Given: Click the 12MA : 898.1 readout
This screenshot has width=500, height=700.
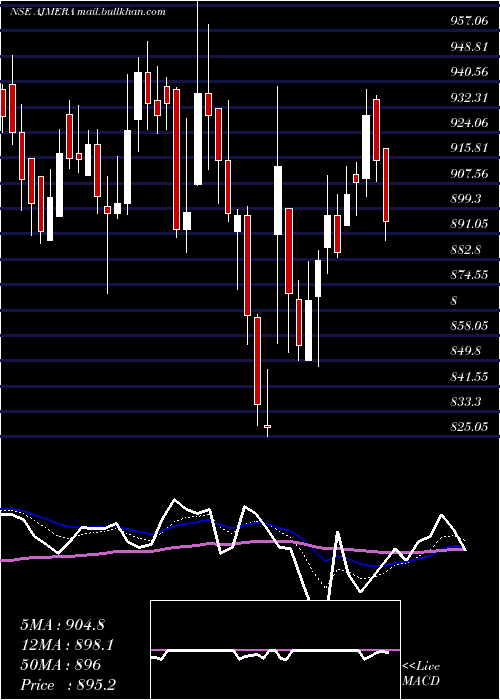Looking at the screenshot, I should point(66,645).
